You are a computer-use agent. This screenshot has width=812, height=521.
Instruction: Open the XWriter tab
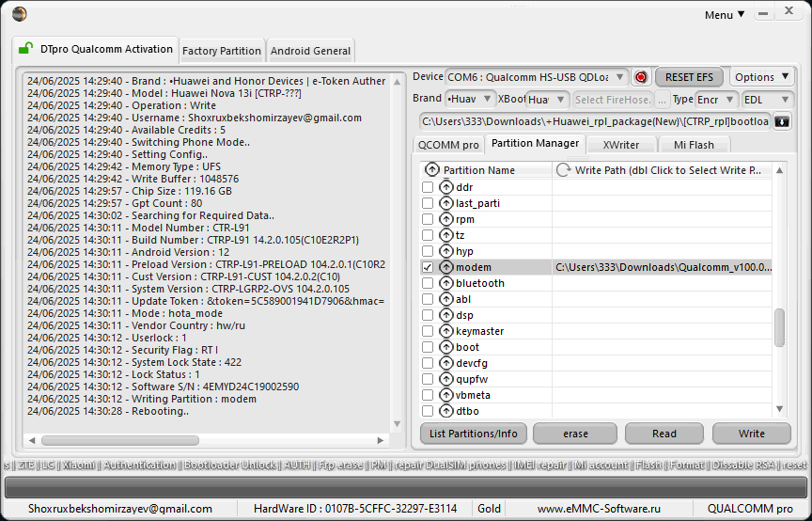point(621,145)
